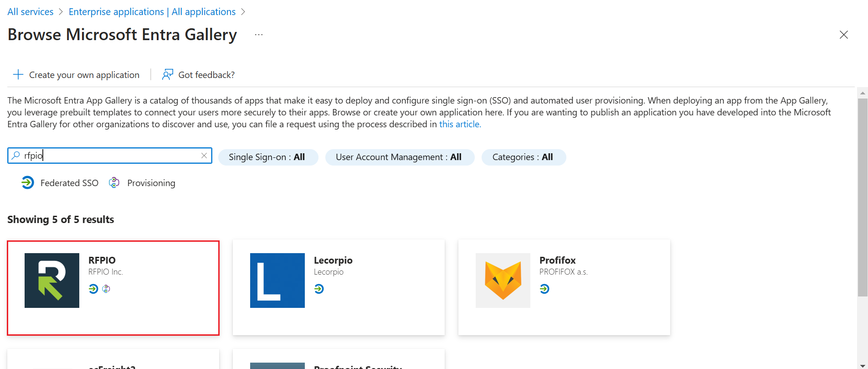Click the Federated SSO legend icon
The image size is (868, 369).
[27, 183]
